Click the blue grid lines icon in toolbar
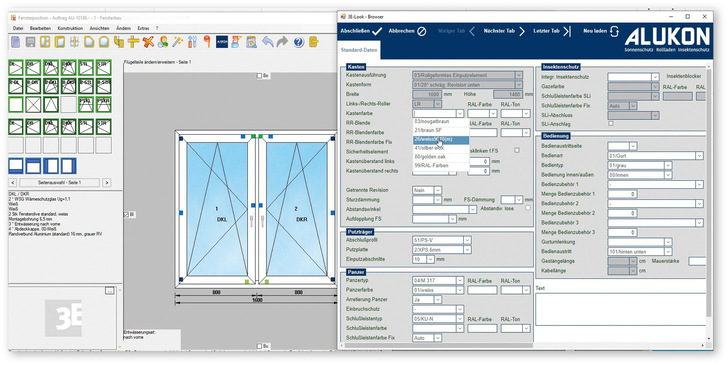The image size is (728, 365). pyautogui.click(x=74, y=42)
